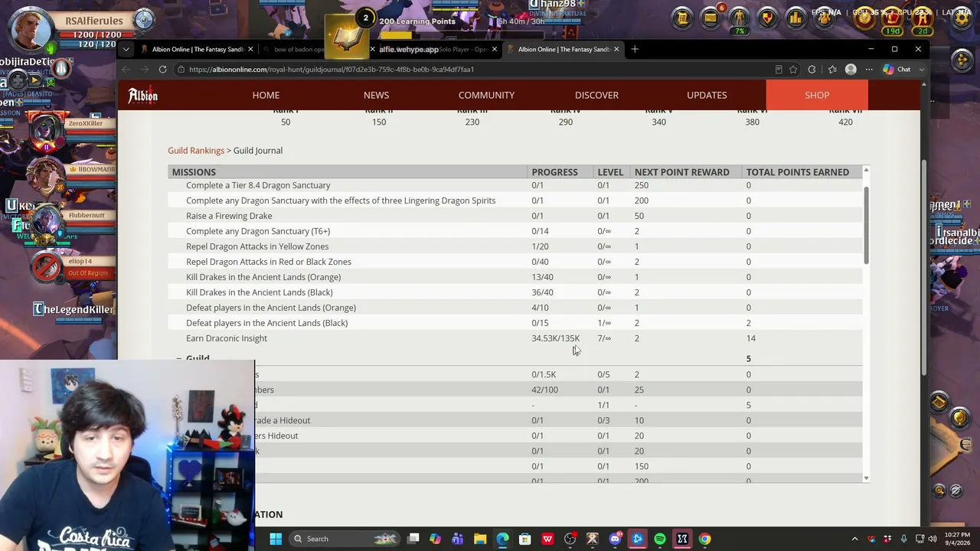The height and width of the screenshot is (551, 980).
Task: Open the bar chart rankings icon in game
Action: (795, 18)
